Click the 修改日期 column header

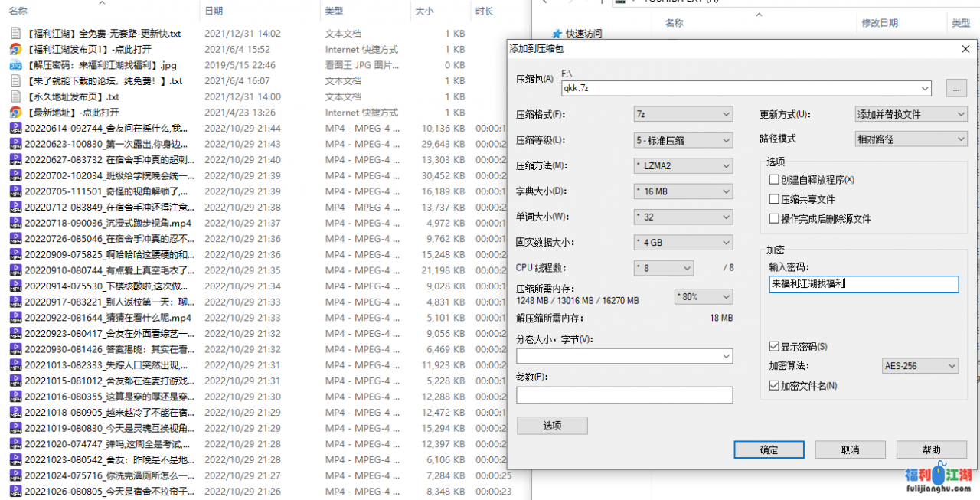[x=880, y=23]
